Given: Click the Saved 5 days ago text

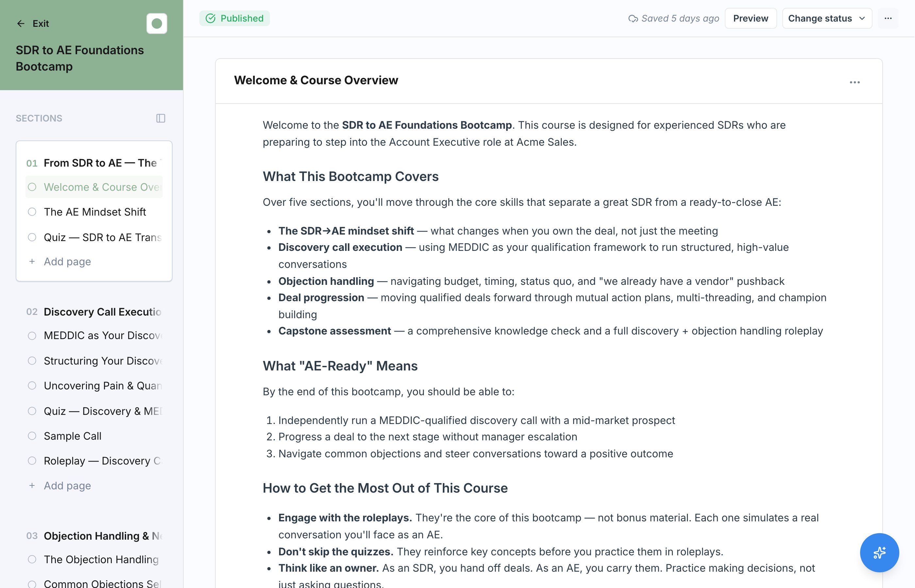Looking at the screenshot, I should click(680, 18).
